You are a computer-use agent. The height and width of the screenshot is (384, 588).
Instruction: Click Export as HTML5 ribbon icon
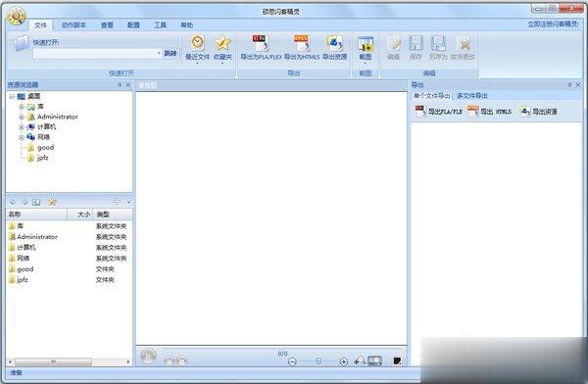pos(302,43)
